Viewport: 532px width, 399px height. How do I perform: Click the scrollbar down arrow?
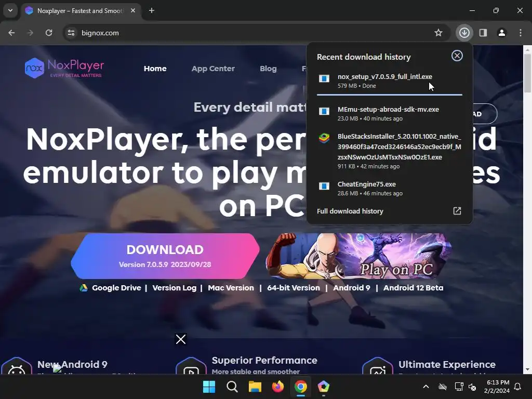click(527, 369)
